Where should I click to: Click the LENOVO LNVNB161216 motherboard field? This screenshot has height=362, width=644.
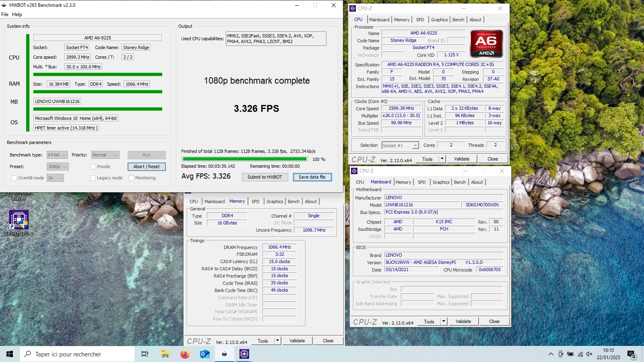[57, 101]
